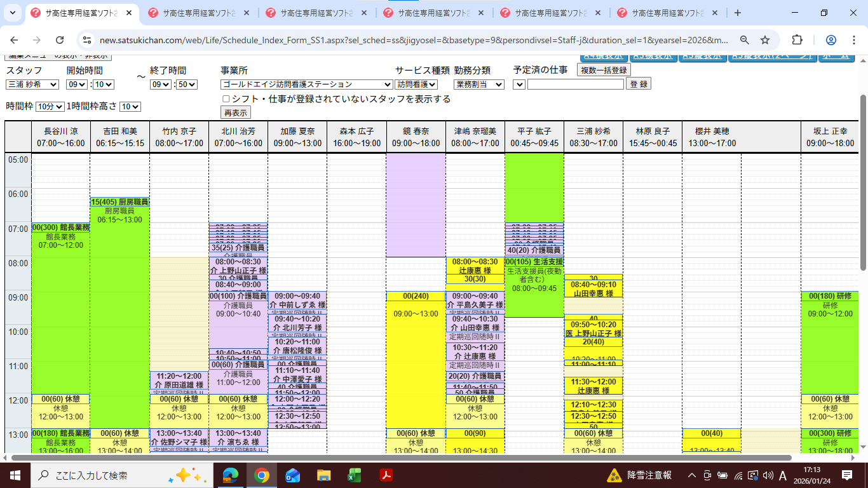
Task: Reload the page with the browser refresh icon
Action: click(60, 40)
